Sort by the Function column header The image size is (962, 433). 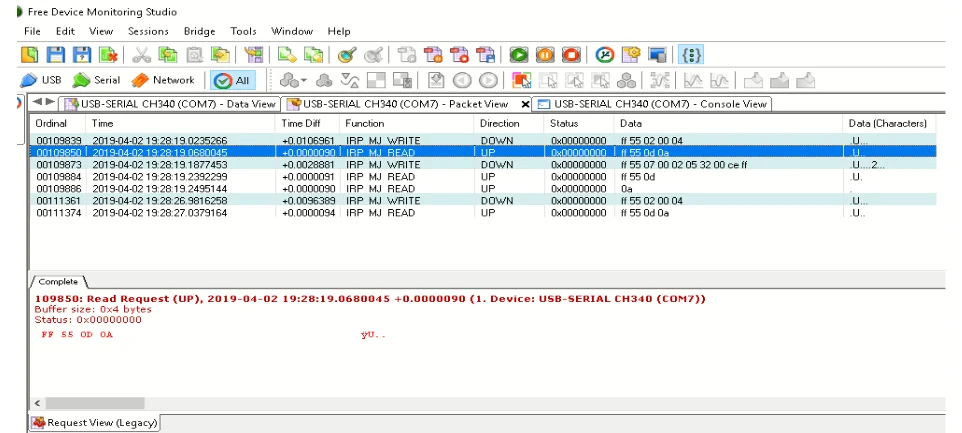click(x=407, y=123)
